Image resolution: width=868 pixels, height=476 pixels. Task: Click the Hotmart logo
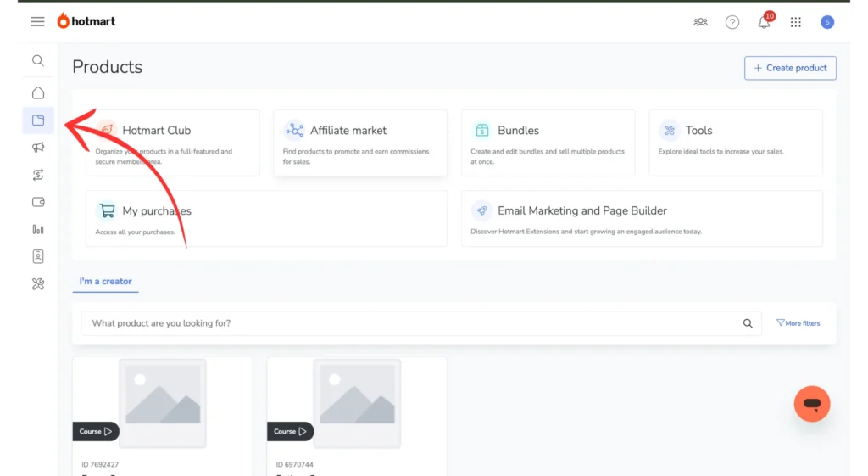click(x=86, y=21)
